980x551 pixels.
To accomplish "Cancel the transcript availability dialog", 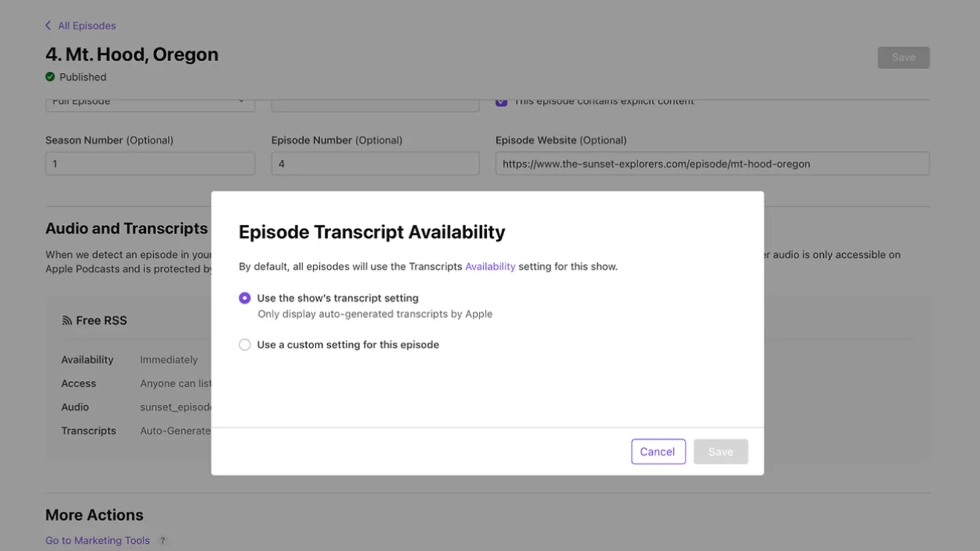I will (658, 452).
